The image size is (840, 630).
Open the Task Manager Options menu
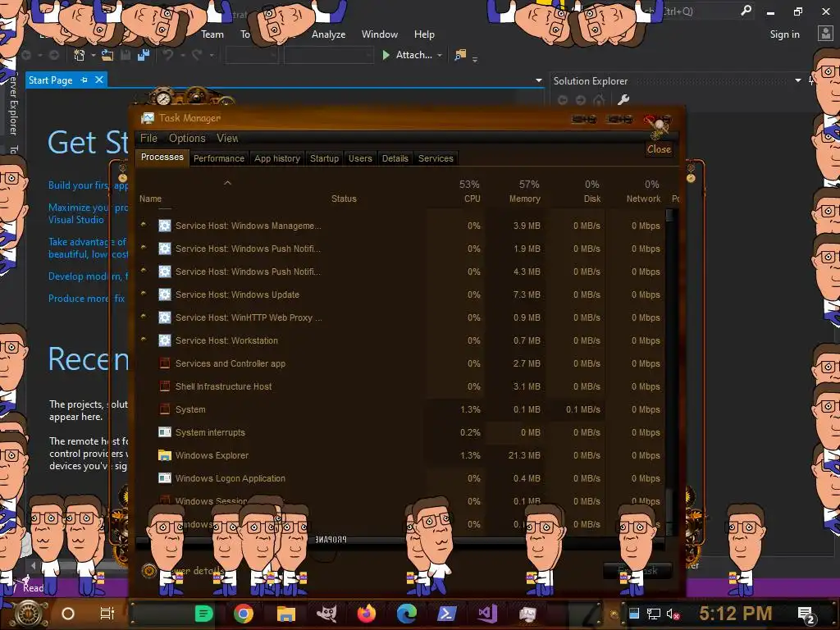(187, 138)
